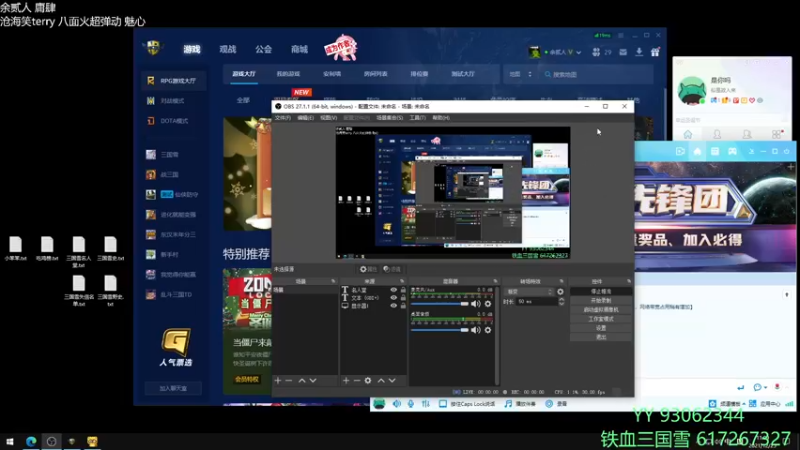
Task: Open 地图 dropdown in game platform
Action: point(520,74)
